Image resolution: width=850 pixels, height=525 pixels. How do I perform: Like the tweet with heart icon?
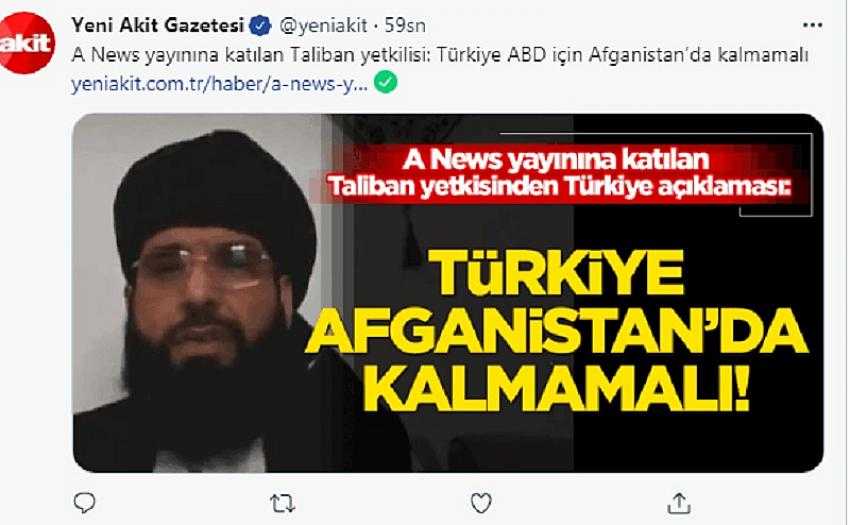point(481,503)
